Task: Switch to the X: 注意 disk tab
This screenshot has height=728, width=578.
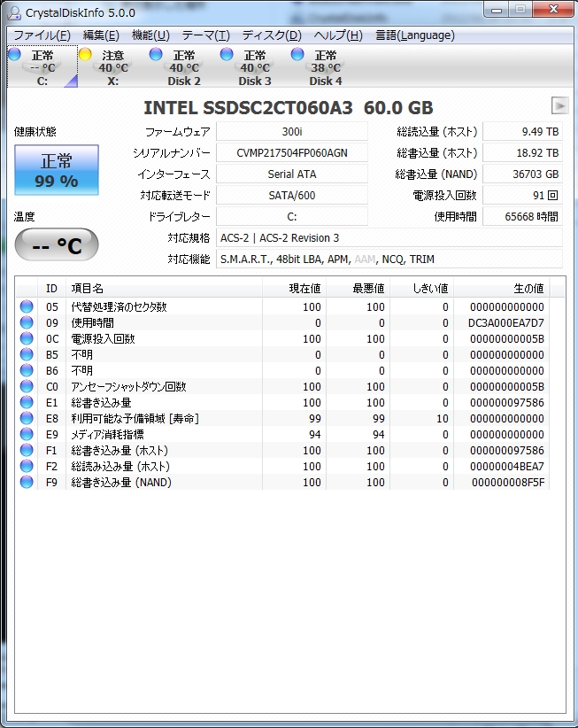Action: pos(112,67)
